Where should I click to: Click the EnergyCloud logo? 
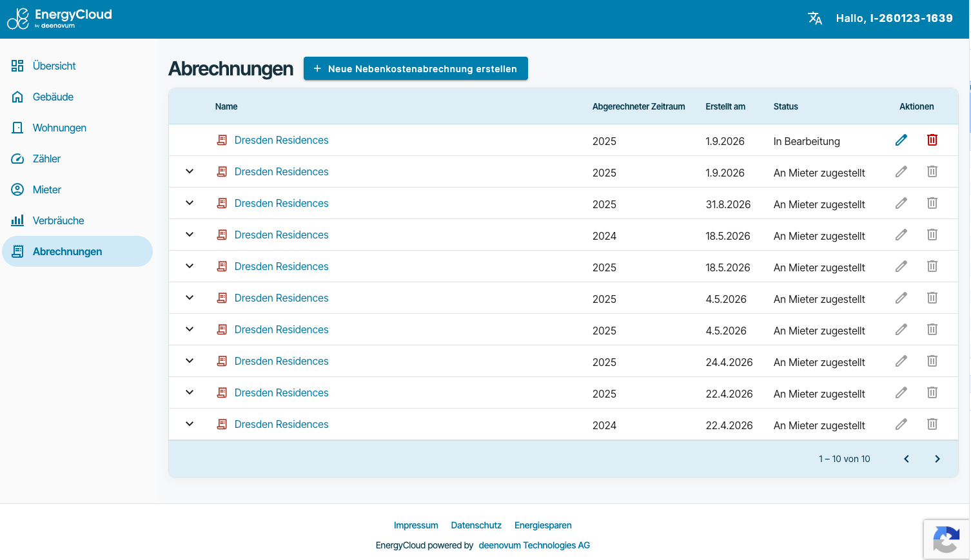(59, 19)
